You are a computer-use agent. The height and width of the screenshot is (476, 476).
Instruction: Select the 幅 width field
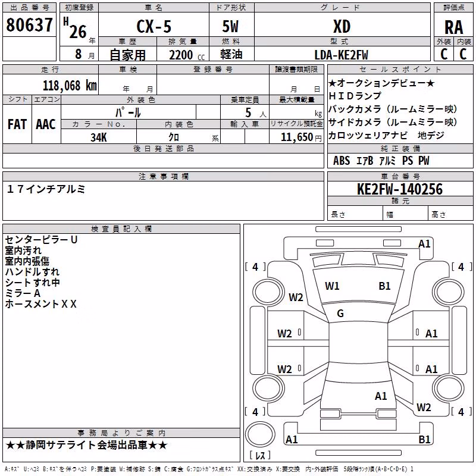406,212
